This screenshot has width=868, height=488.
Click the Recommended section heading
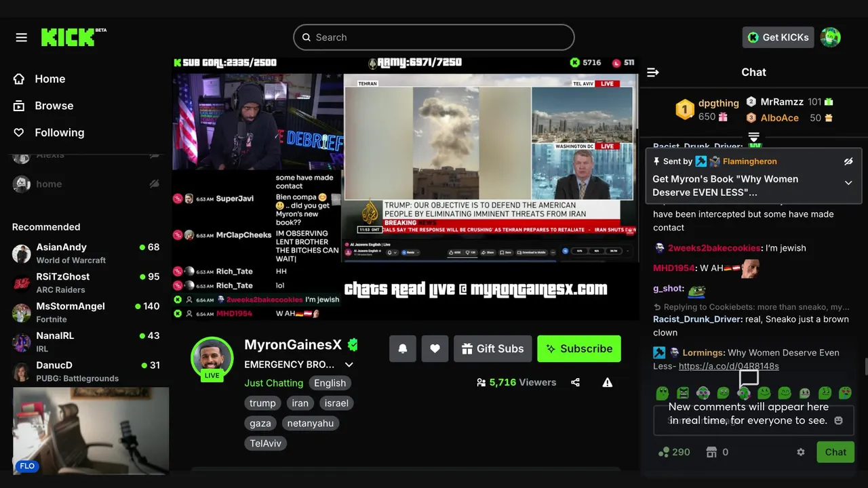click(46, 227)
